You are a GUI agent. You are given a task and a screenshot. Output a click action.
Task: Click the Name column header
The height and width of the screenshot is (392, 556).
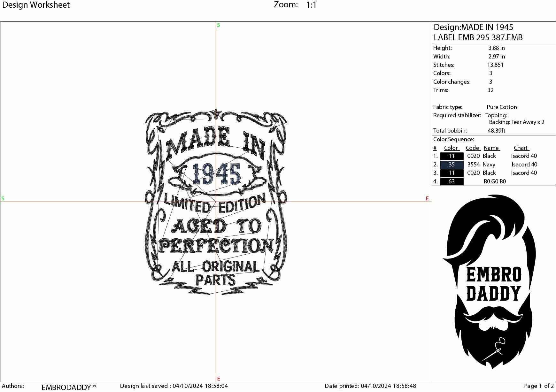pos(492,148)
